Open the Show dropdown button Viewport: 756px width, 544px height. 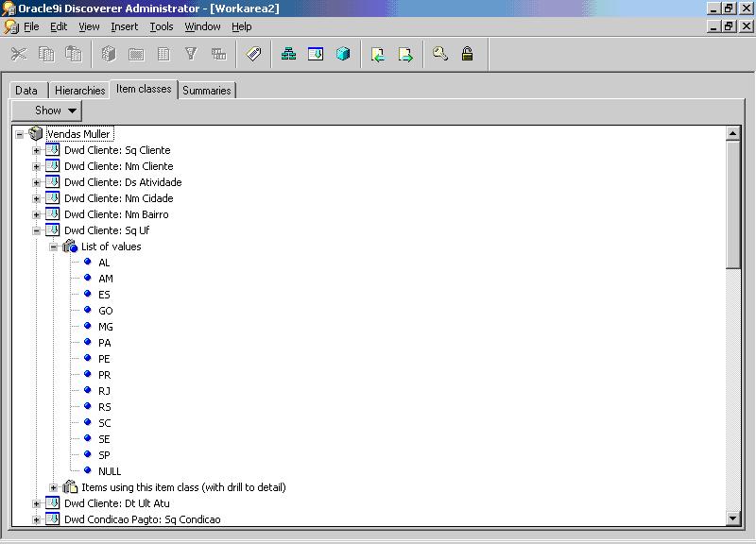point(47,110)
